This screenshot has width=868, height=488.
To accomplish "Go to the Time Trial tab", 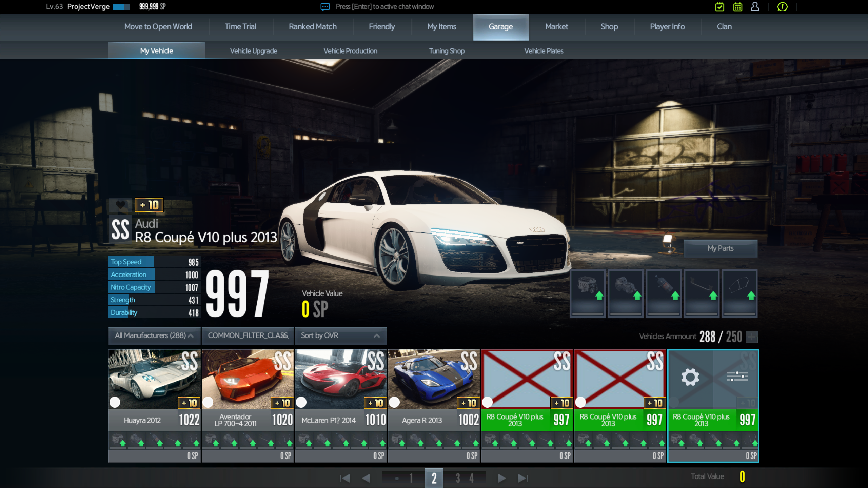I will point(240,27).
